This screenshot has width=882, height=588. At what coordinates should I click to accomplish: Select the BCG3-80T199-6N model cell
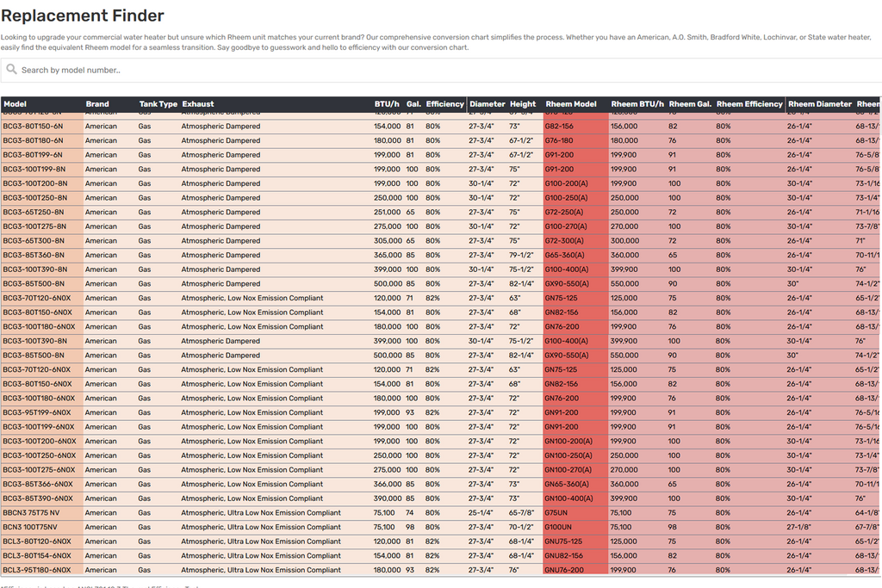pyautogui.click(x=33, y=155)
